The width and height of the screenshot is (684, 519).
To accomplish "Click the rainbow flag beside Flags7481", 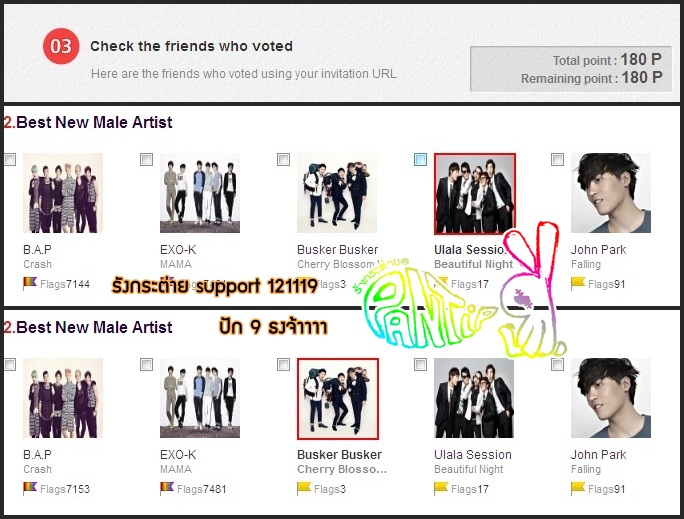I will coord(167,488).
